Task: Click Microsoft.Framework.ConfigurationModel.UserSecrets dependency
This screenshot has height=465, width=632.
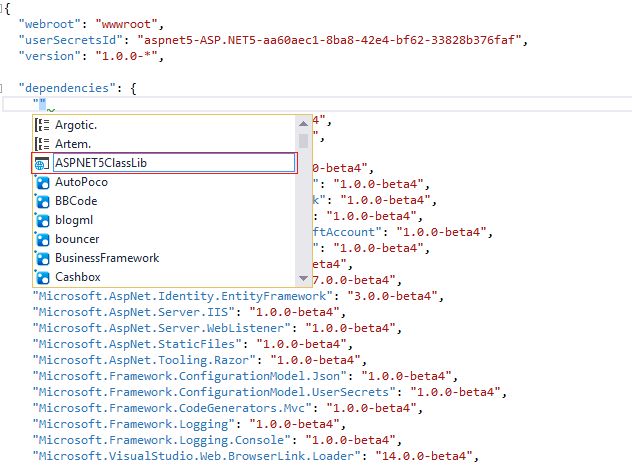Action: 214,392
